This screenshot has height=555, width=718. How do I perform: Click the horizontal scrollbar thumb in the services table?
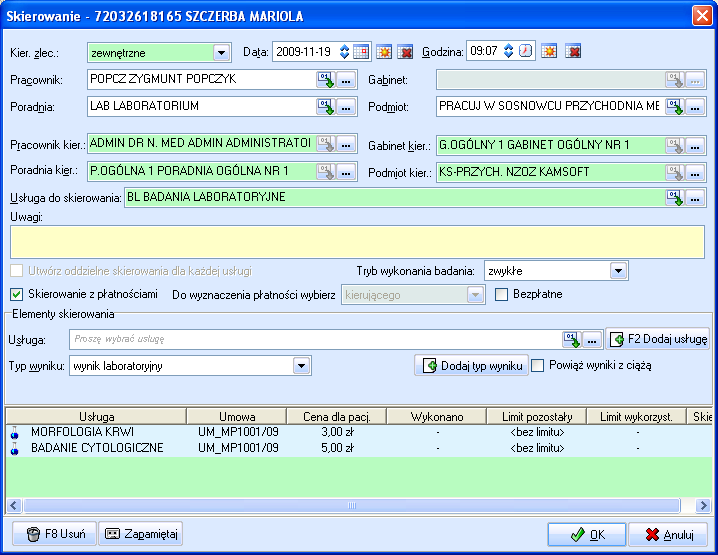352,506
